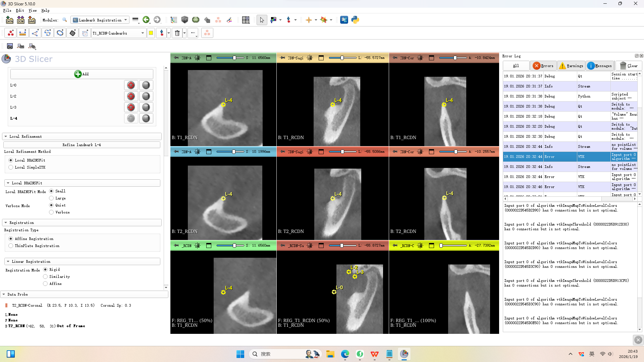Activate placement target for landmark L-0
This screenshot has width=644, height=362.
point(131,85)
